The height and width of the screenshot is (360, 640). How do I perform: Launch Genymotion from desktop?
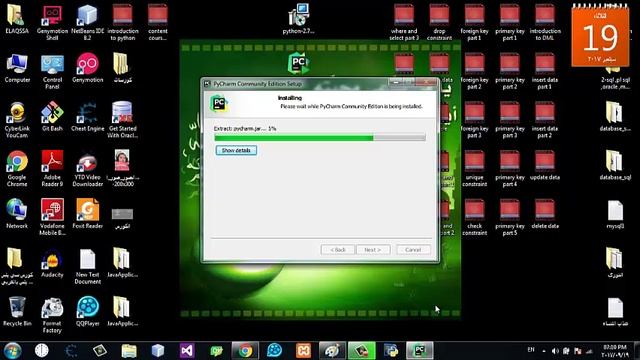[x=87, y=68]
